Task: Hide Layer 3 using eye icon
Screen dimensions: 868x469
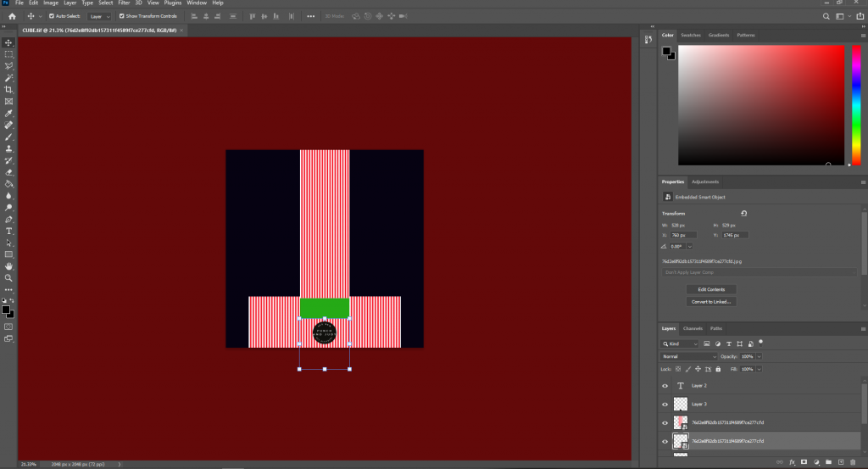Action: point(665,404)
